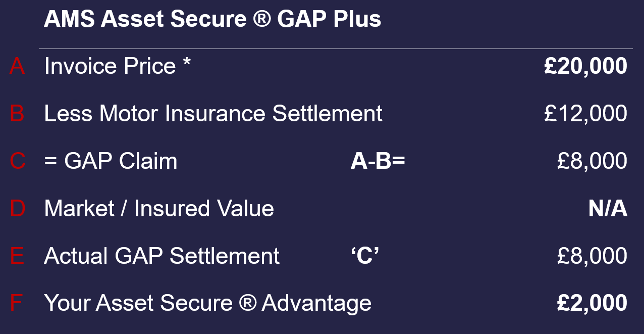Screen dimensions: 644x334
Task: Click the £20,000 invoice price value
Action: coord(585,66)
